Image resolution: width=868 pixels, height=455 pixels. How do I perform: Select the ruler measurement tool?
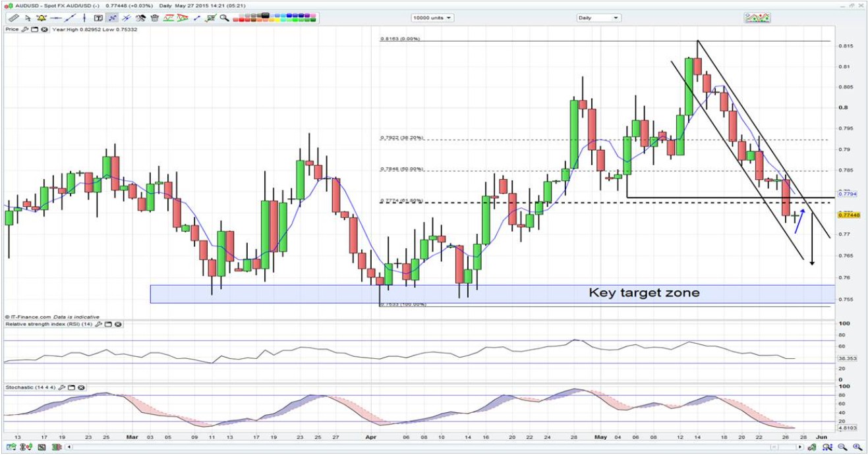coord(13,18)
